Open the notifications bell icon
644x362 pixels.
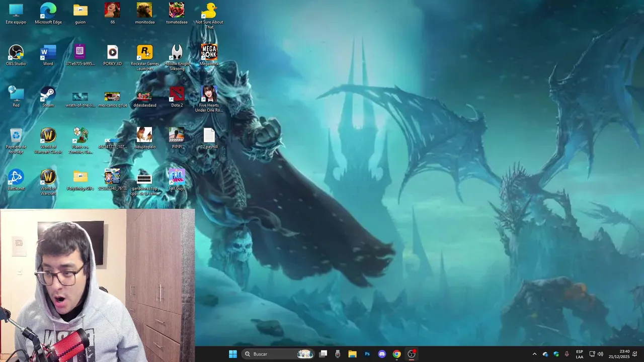635,354
